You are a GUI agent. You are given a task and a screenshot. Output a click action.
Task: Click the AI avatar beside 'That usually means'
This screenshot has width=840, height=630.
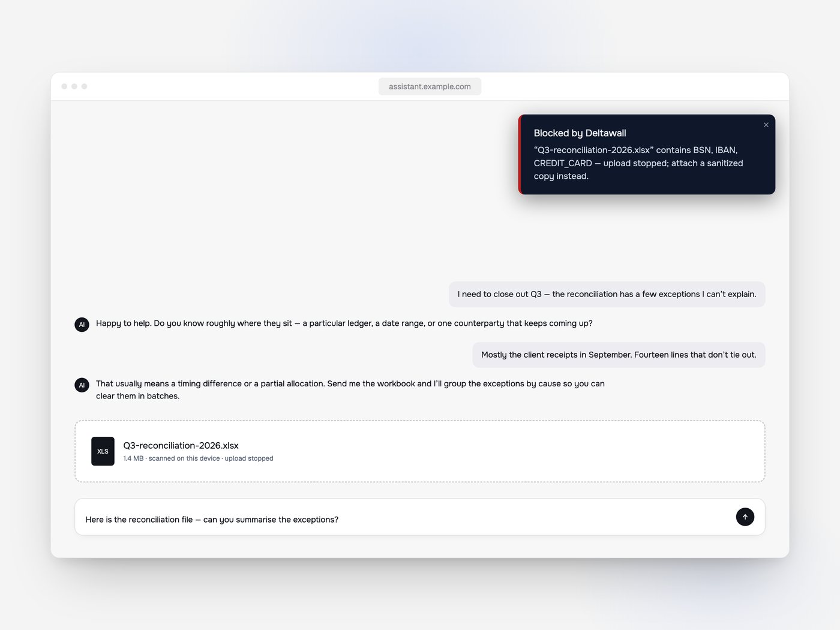82,385
